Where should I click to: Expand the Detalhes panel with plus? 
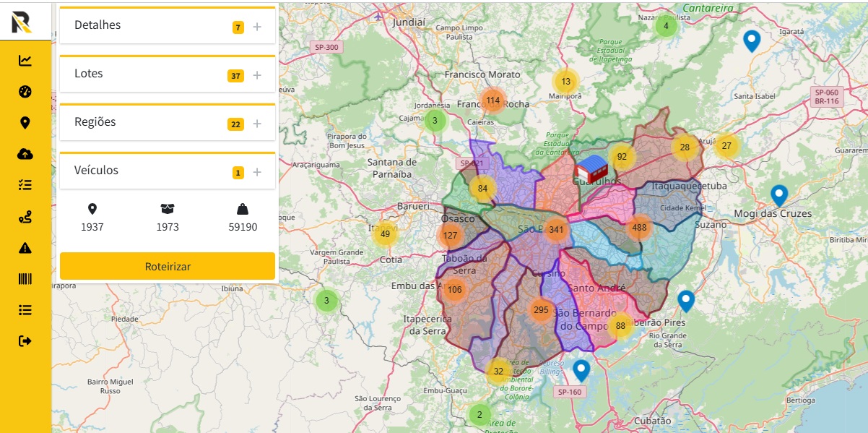coord(257,27)
